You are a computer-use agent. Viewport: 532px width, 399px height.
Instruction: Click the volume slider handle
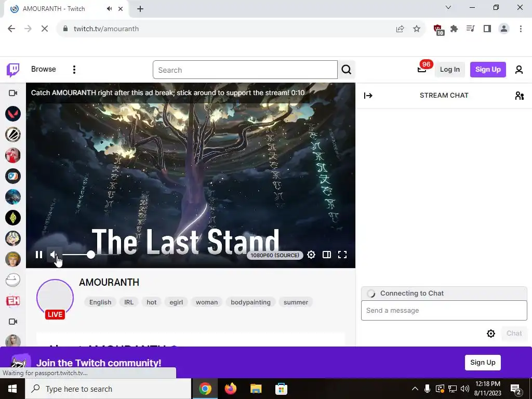pos(90,255)
